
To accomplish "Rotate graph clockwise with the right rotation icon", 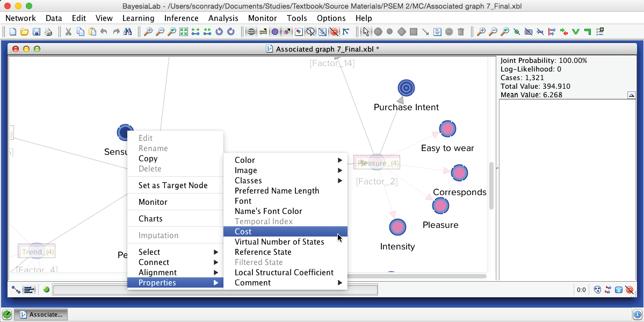I will (231, 32).
